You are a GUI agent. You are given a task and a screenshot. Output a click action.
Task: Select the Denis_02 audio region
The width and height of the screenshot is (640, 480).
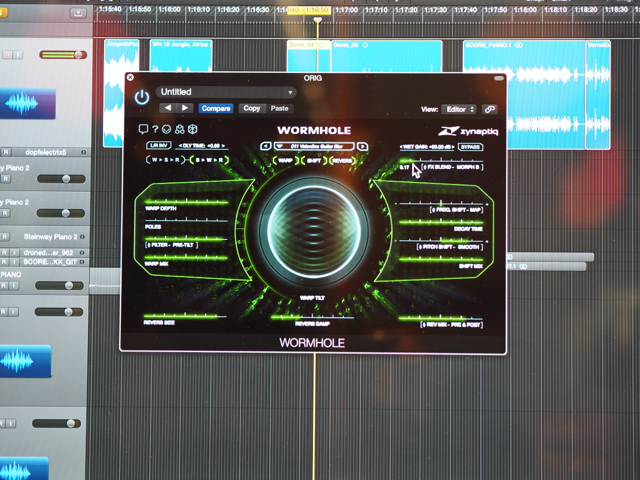tap(308, 56)
